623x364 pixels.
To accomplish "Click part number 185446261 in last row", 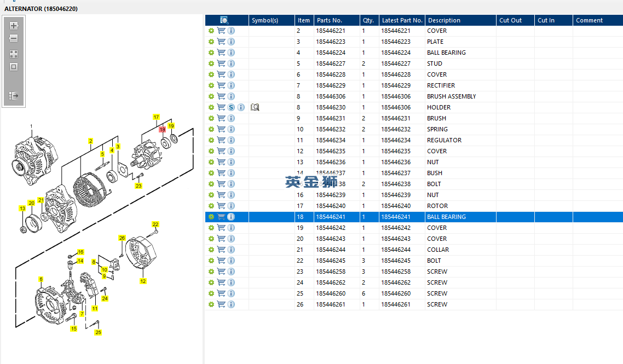I will pyautogui.click(x=331, y=304).
